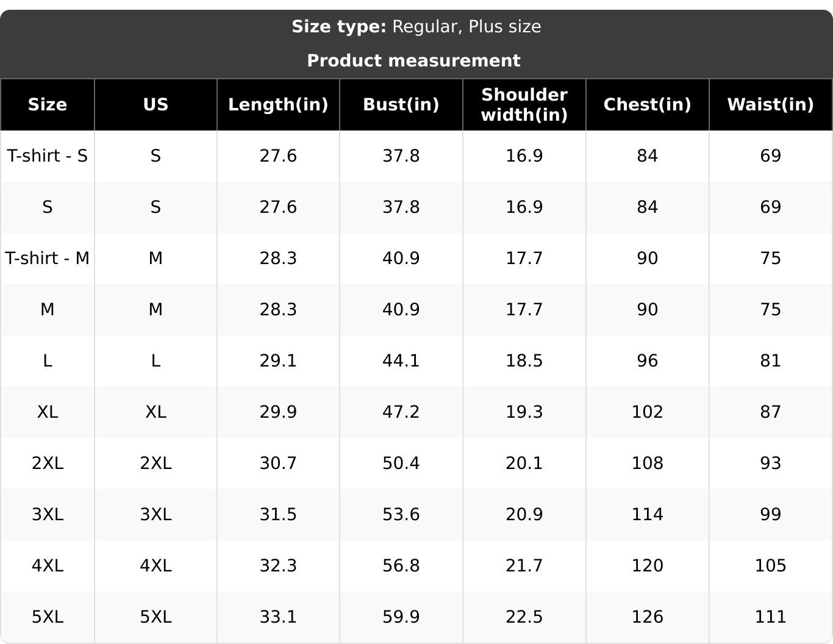Click the Size column header

[x=48, y=104]
